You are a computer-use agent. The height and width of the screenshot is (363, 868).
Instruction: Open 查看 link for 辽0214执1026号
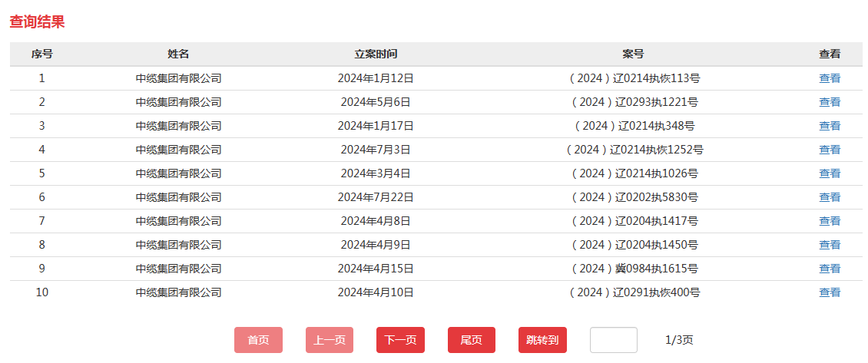830,173
